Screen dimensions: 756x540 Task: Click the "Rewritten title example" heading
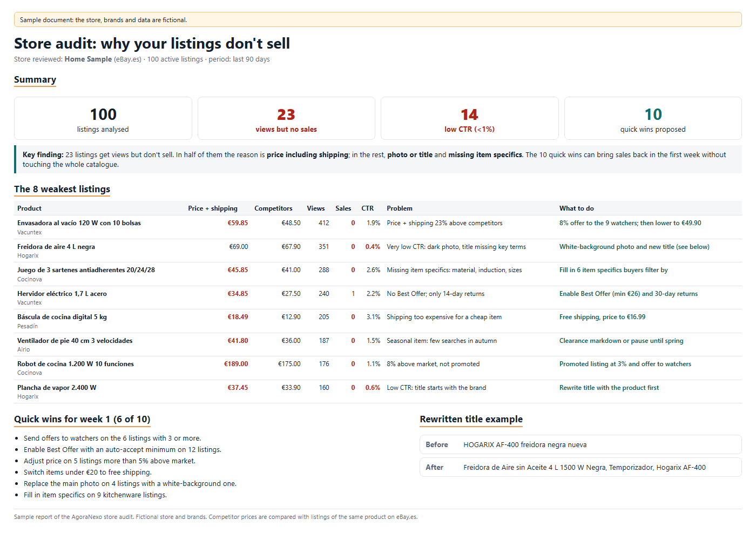(471, 419)
